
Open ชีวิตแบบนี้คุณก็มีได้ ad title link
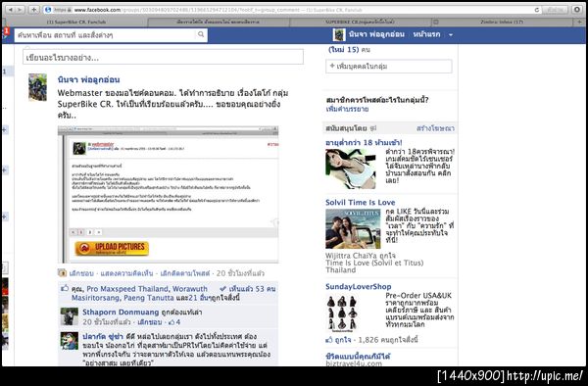point(358,356)
